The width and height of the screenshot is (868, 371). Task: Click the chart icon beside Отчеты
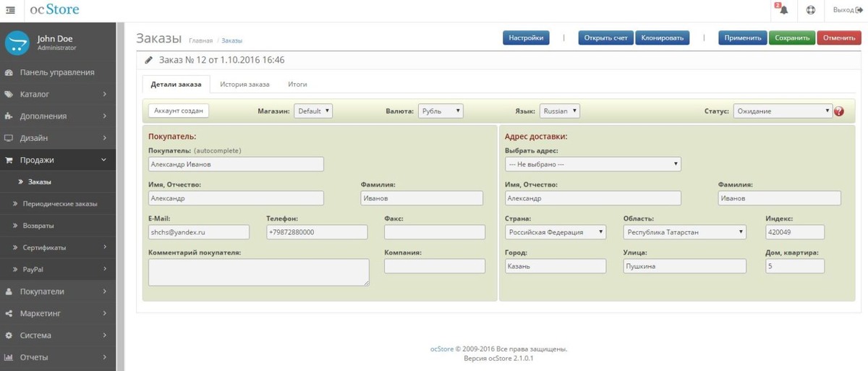click(x=9, y=357)
